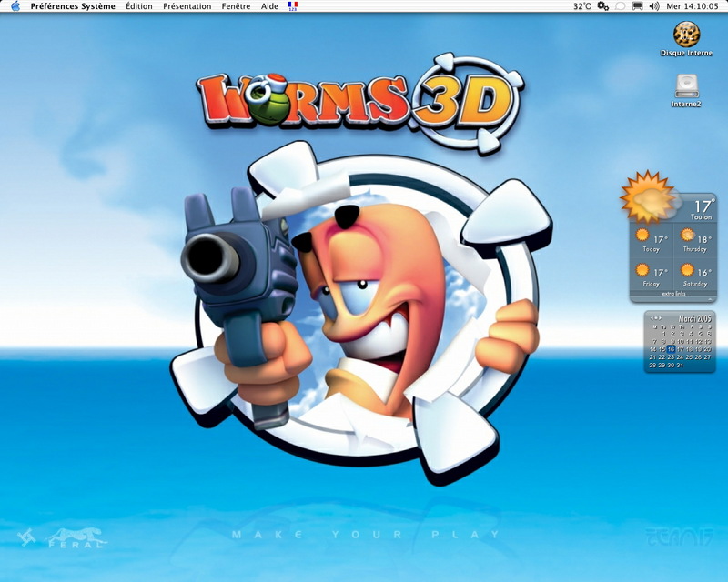
Task: Click the Today forecast sun icon
Action: (x=642, y=235)
